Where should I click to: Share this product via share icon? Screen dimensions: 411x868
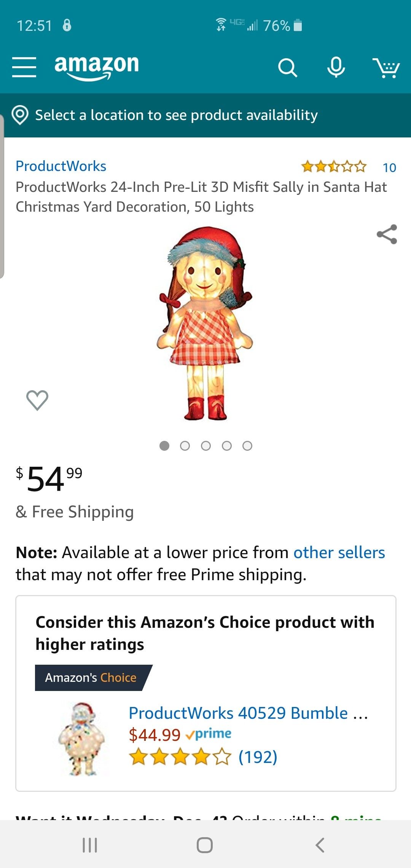pos(387,234)
